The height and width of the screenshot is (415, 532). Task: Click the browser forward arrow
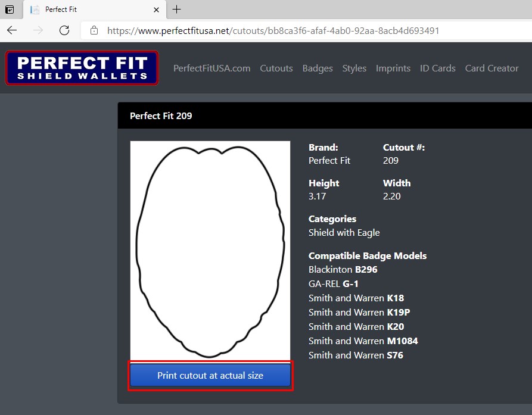click(38, 30)
